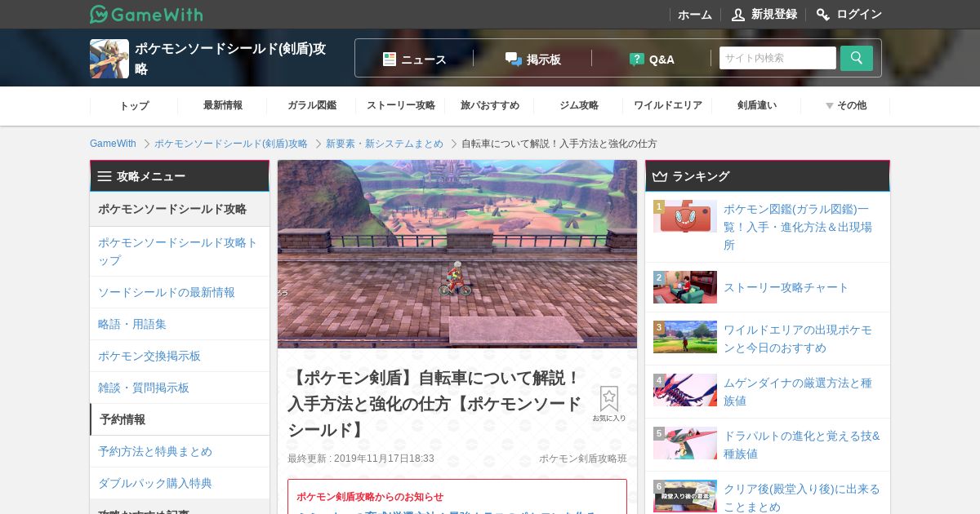Click ranking 5 Dragapult thumbnail
The width and height of the screenshot is (980, 514).
[685, 443]
